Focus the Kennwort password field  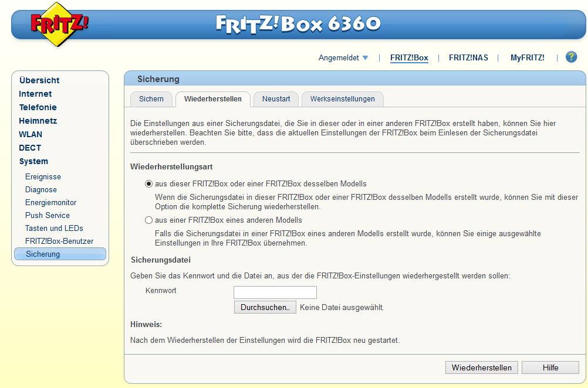pyautogui.click(x=275, y=292)
